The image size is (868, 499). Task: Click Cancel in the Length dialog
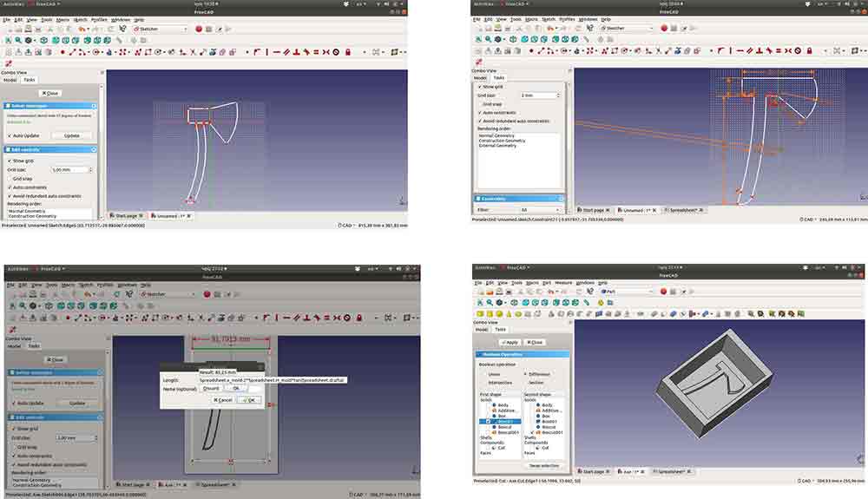[x=223, y=400]
